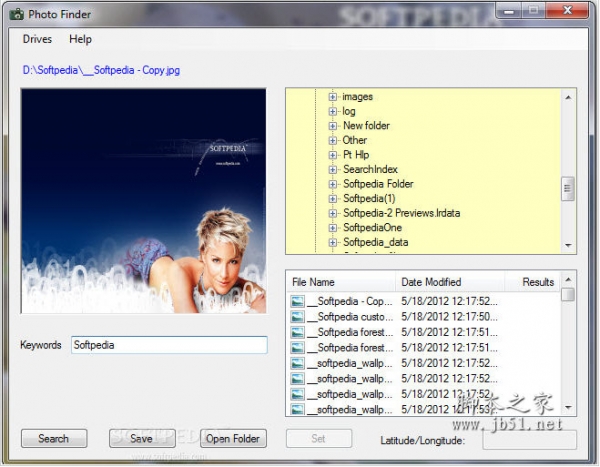Click image icon beside __Softpedia - Cop... file
Screen dimensions: 600x467
[297, 302]
